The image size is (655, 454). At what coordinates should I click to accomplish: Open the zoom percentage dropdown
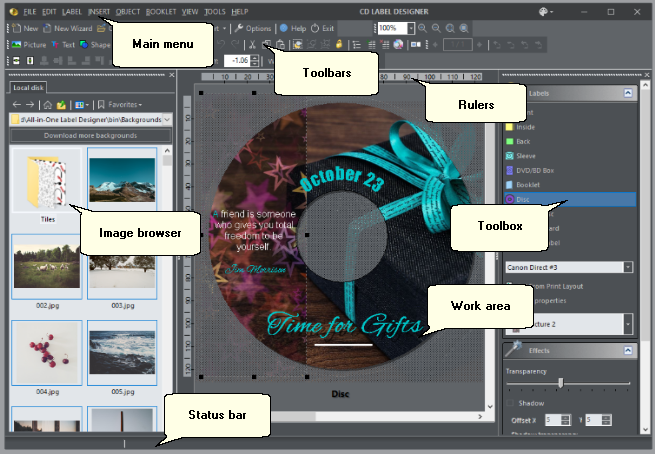411,28
